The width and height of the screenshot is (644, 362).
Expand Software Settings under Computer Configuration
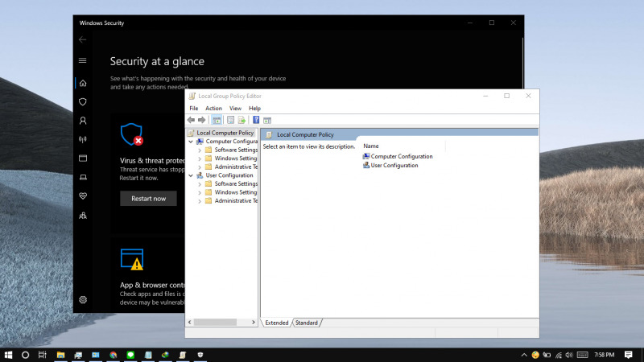[200, 150]
